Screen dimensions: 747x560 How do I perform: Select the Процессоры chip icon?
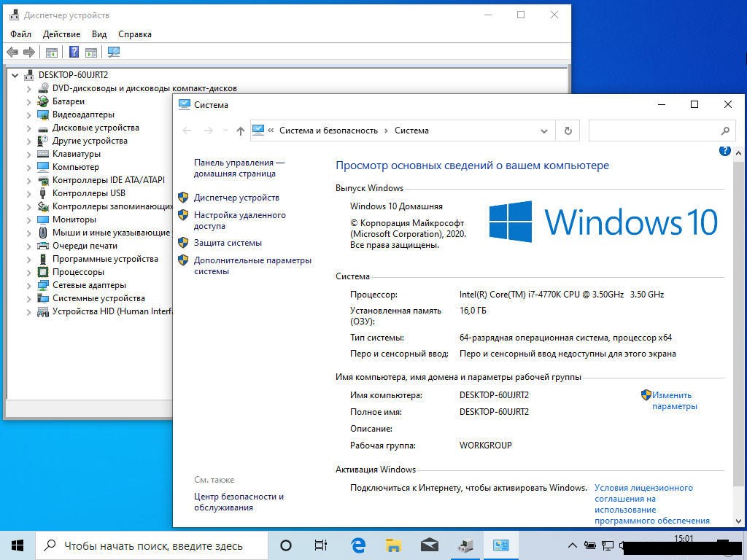[43, 272]
